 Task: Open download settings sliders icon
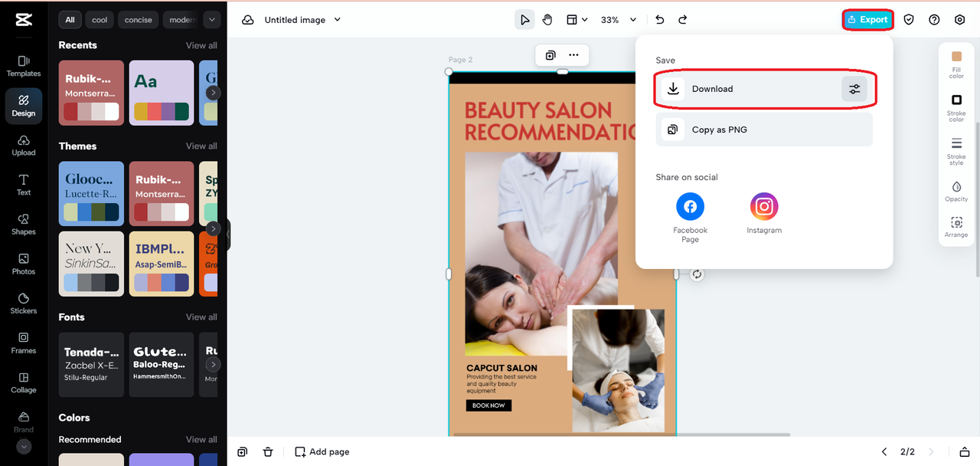coord(854,89)
